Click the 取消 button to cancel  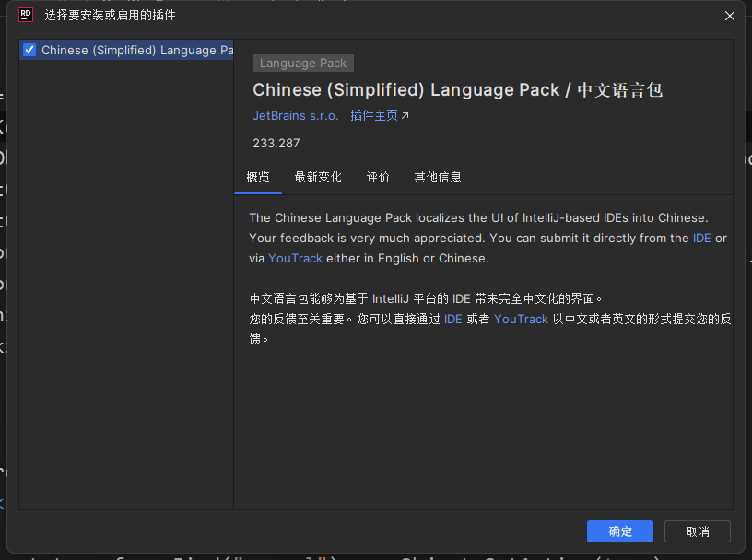[697, 531]
